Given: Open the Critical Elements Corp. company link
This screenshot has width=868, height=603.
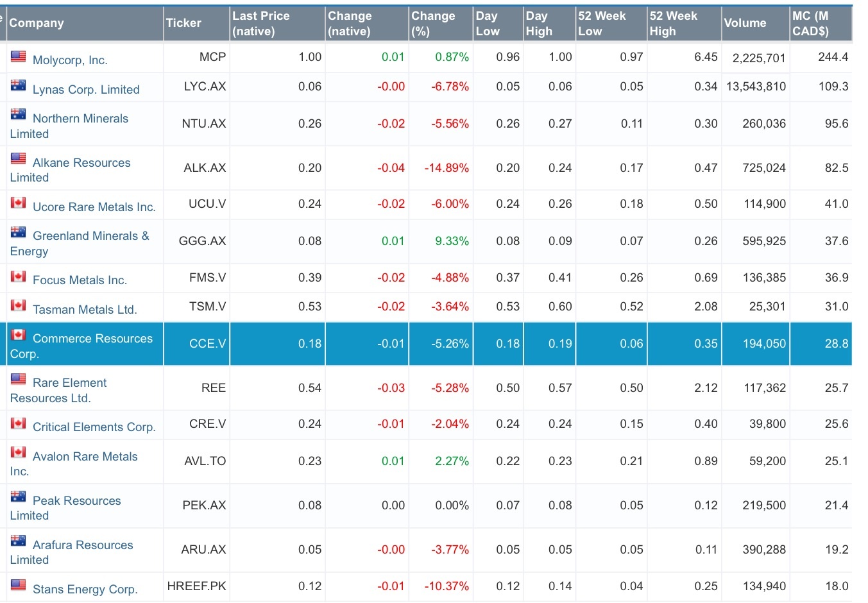Looking at the screenshot, I should click(x=94, y=427).
